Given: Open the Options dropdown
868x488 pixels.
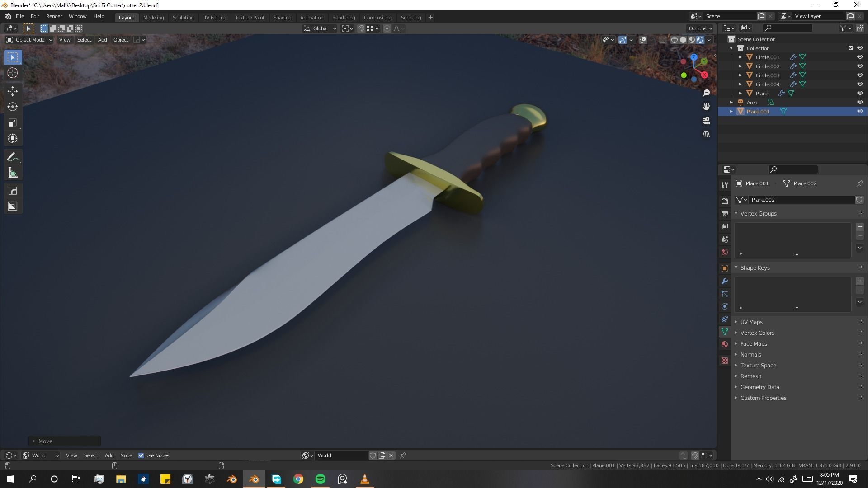Looking at the screenshot, I should pos(700,28).
